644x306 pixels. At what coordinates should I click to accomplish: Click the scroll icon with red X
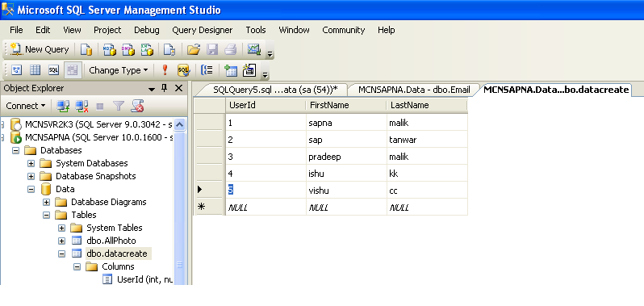137,106
